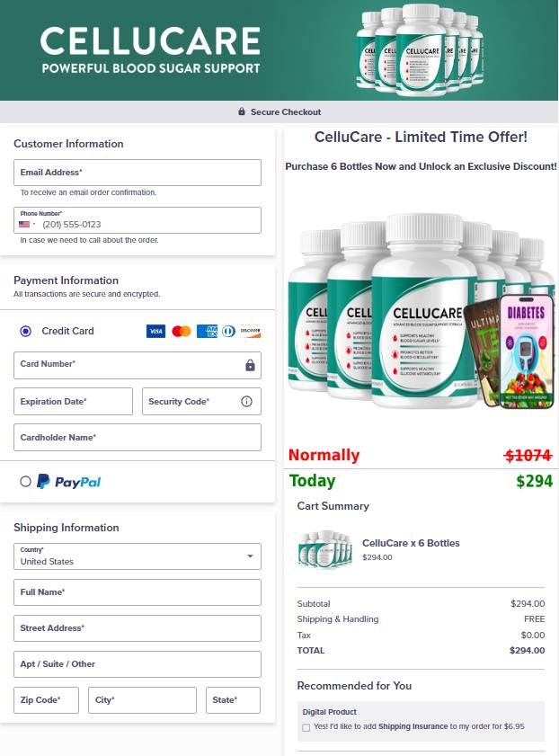Viewport: 559px width, 756px height.
Task: Select the Credit Card payment option
Action: click(x=25, y=331)
